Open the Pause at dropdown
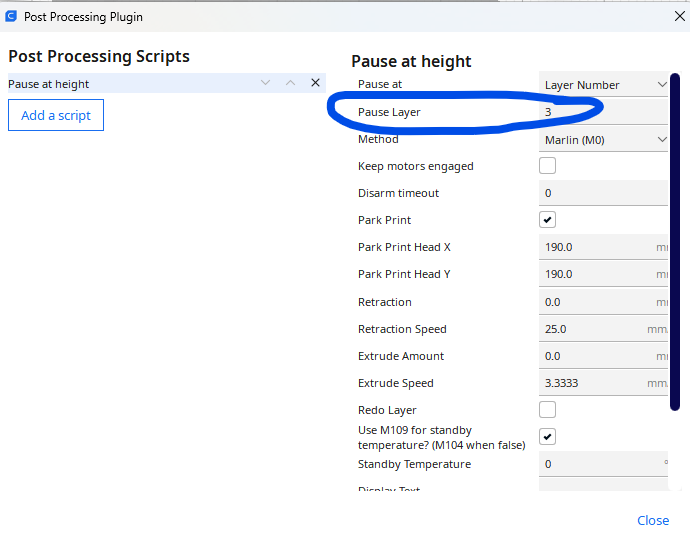The image size is (690, 542). (604, 85)
